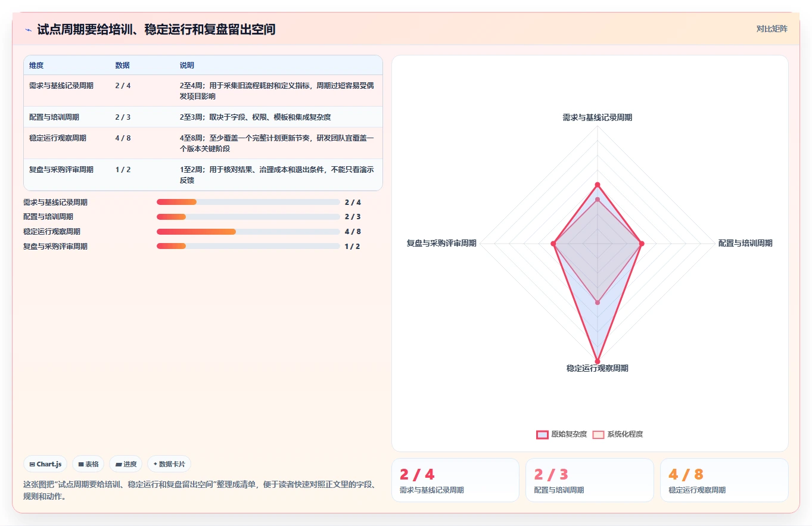Click radar axis label 稳定运行观察周期
The height and width of the screenshot is (526, 812).
point(598,368)
